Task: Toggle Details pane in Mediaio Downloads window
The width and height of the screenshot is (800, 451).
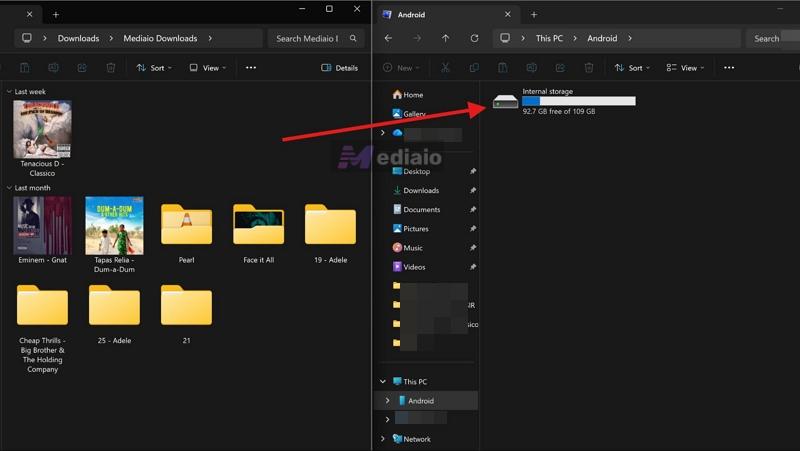Action: point(339,68)
